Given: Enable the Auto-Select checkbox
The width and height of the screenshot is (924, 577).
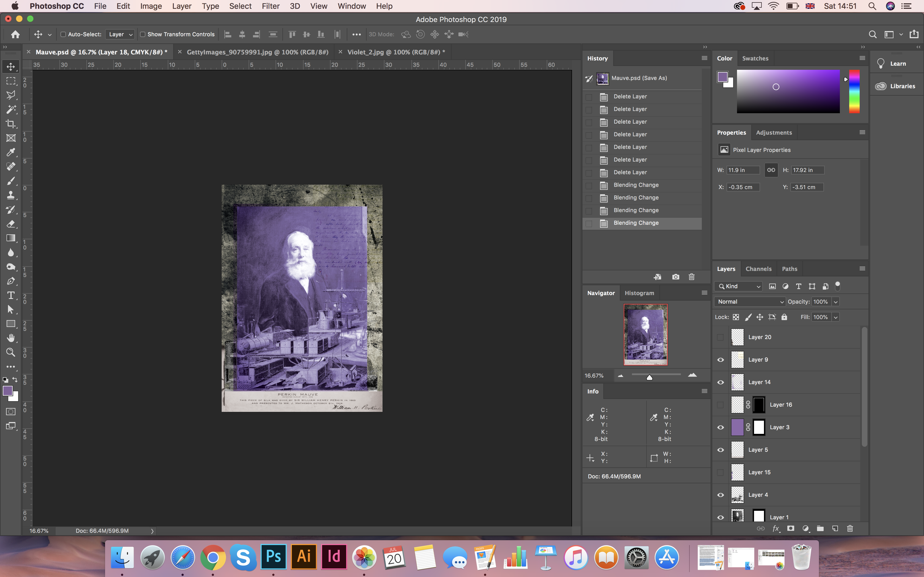Looking at the screenshot, I should [63, 34].
